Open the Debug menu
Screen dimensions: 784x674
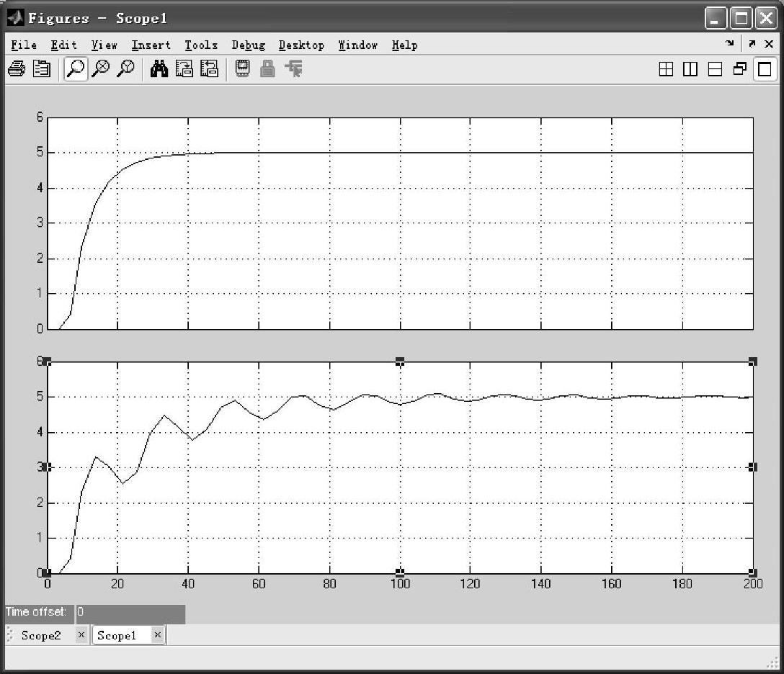(248, 45)
